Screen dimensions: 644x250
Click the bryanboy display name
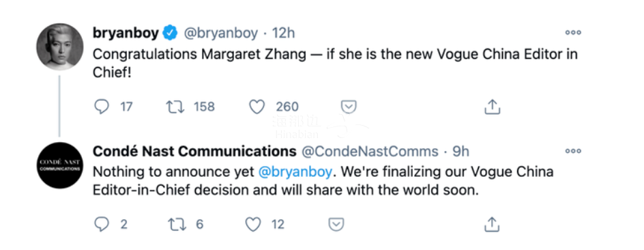point(126,33)
